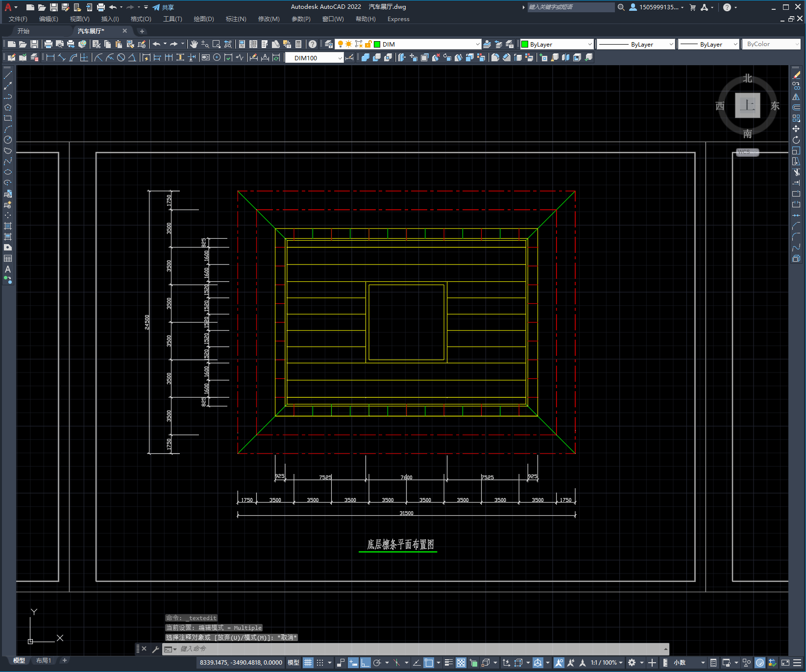The height and width of the screenshot is (672, 806).
Task: Click the keyword search box in title bar
Action: [571, 7]
